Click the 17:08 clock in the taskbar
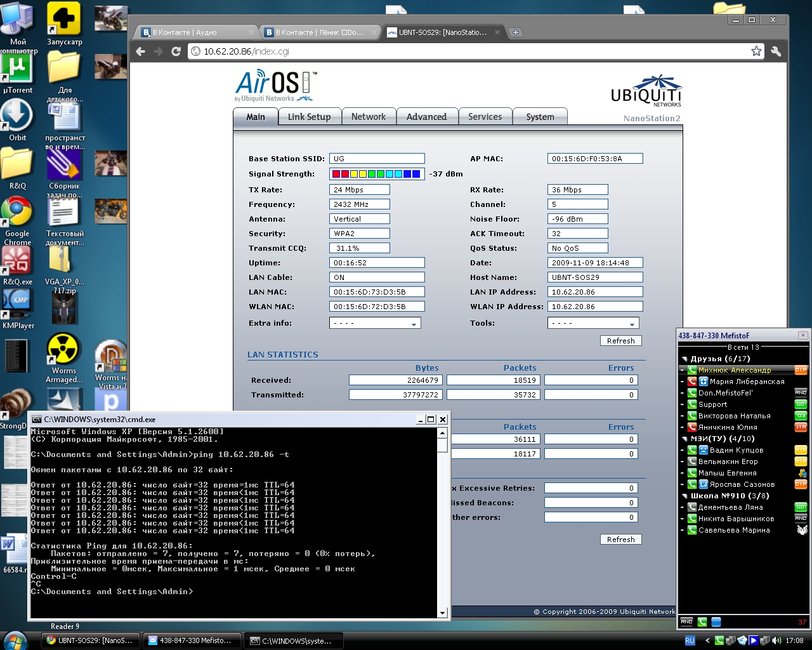This screenshot has width=812, height=650. tap(794, 640)
